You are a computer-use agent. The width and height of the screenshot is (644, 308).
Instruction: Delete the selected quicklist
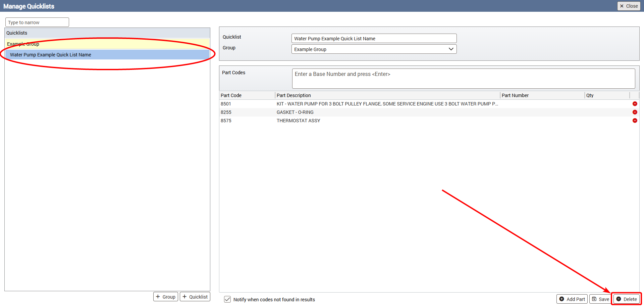[x=626, y=299]
